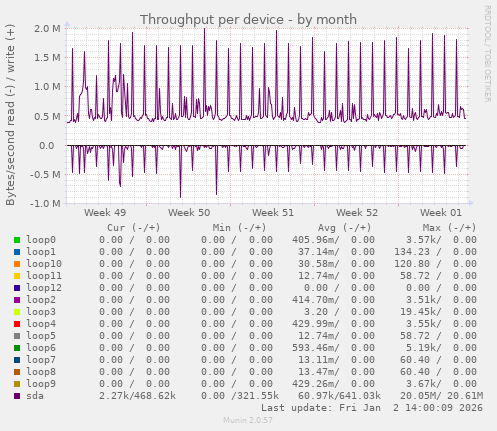
Task: Select the loop8 legend label
Action: coord(41,372)
